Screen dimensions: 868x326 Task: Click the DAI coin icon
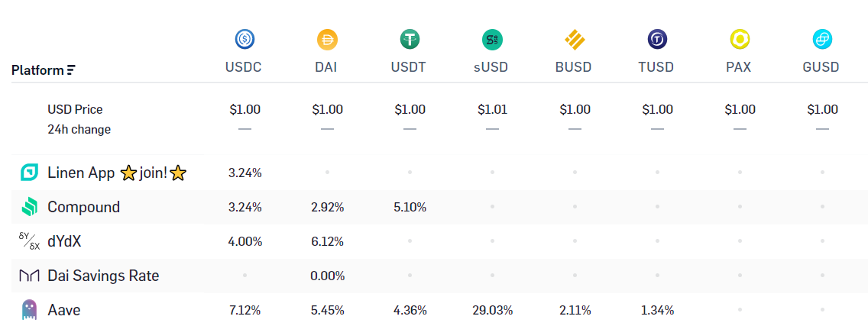tap(327, 39)
